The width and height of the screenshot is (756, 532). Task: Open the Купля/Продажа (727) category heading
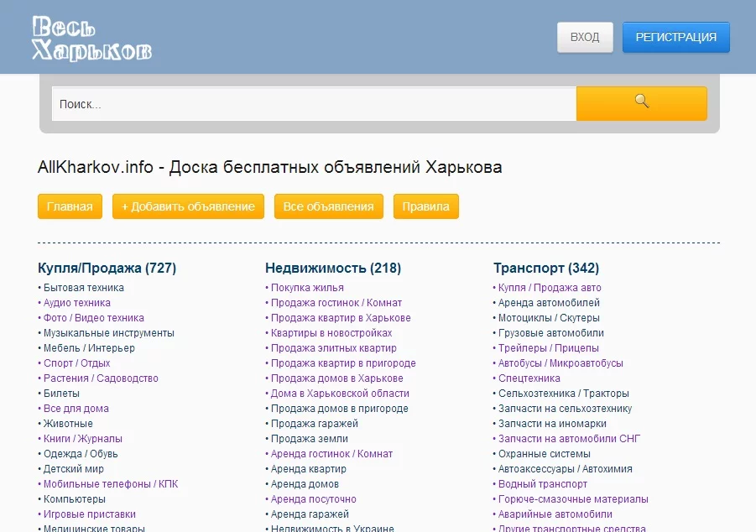(107, 268)
